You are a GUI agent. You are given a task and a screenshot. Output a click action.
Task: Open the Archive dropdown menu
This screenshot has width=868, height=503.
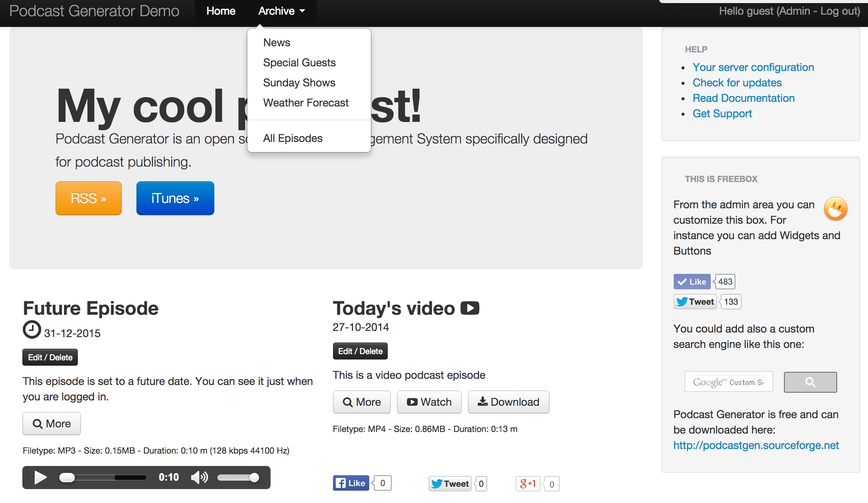[x=281, y=11]
